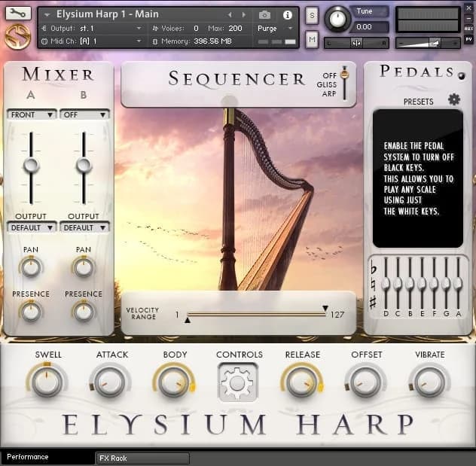Screen dimensions: 476x466
Task: Take a snapshot with the camera icon
Action: point(264,14)
